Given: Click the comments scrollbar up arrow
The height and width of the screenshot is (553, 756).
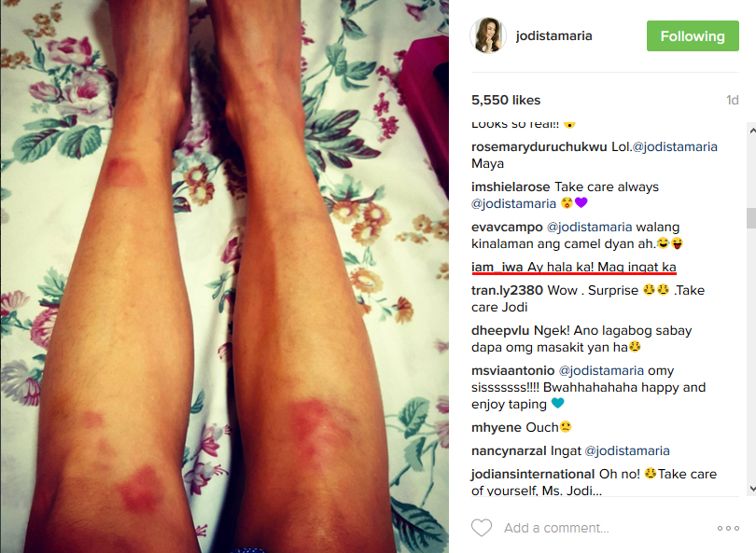Looking at the screenshot, I should pyautogui.click(x=751, y=130).
